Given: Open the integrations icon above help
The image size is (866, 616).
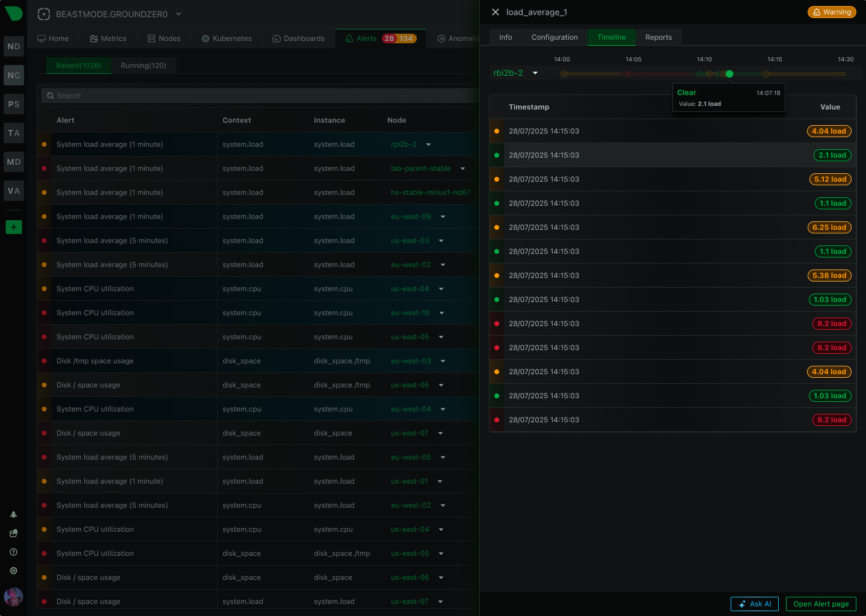Looking at the screenshot, I should point(13,533).
